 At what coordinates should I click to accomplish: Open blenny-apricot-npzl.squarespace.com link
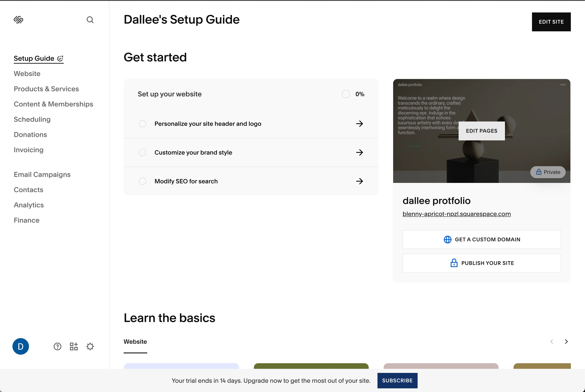coord(456,214)
